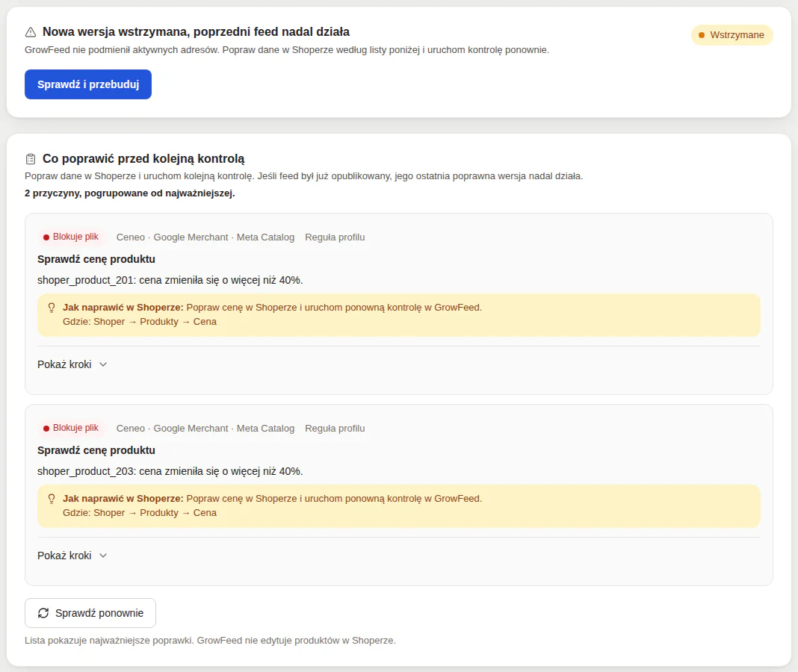Click the warning triangle icon beside the heading

tap(31, 32)
